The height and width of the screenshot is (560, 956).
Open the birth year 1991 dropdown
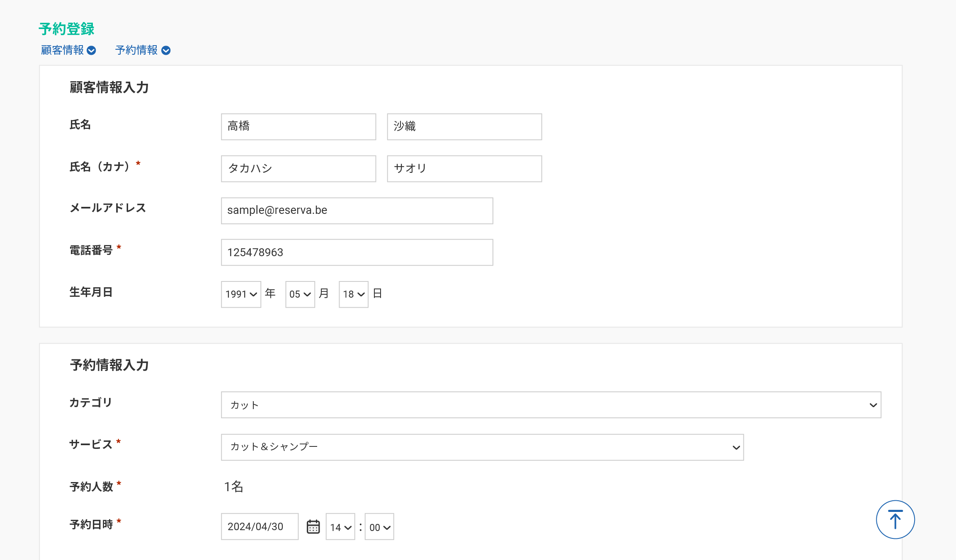[241, 294]
